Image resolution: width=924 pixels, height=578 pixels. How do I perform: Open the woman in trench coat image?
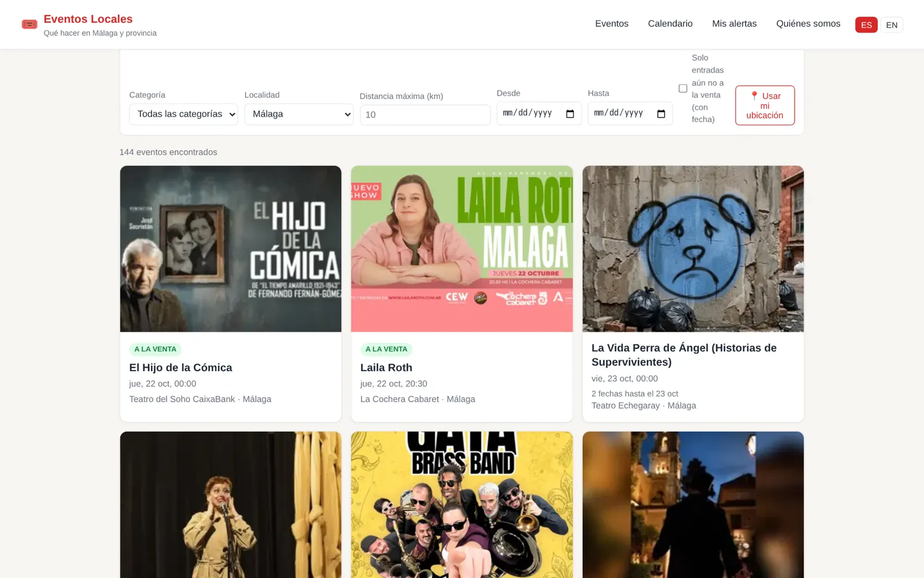click(230, 505)
